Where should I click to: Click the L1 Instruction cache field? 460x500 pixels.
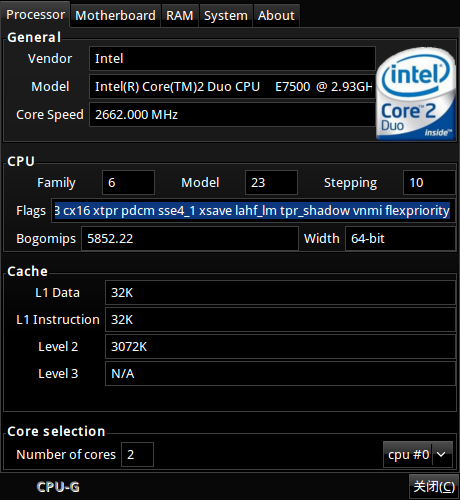pos(280,320)
